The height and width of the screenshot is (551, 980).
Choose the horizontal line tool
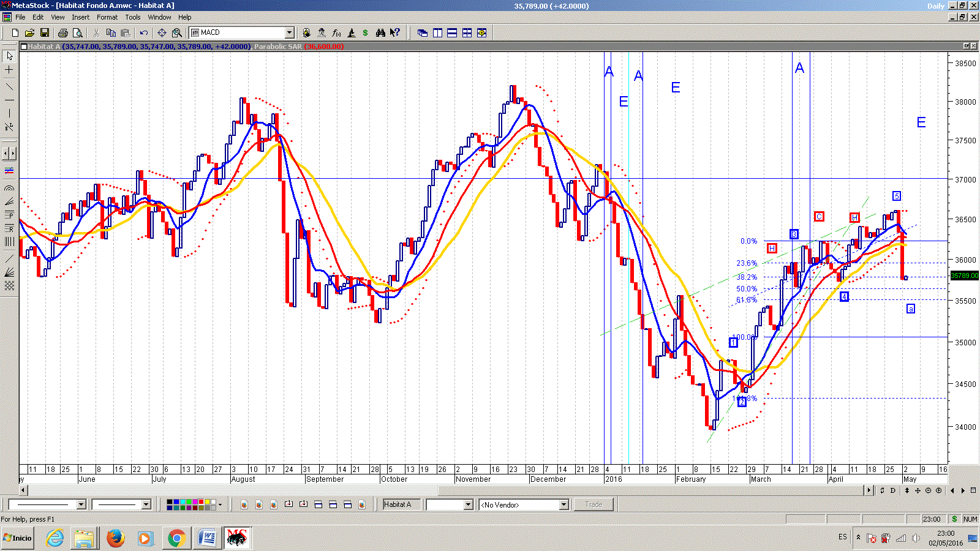(x=9, y=100)
